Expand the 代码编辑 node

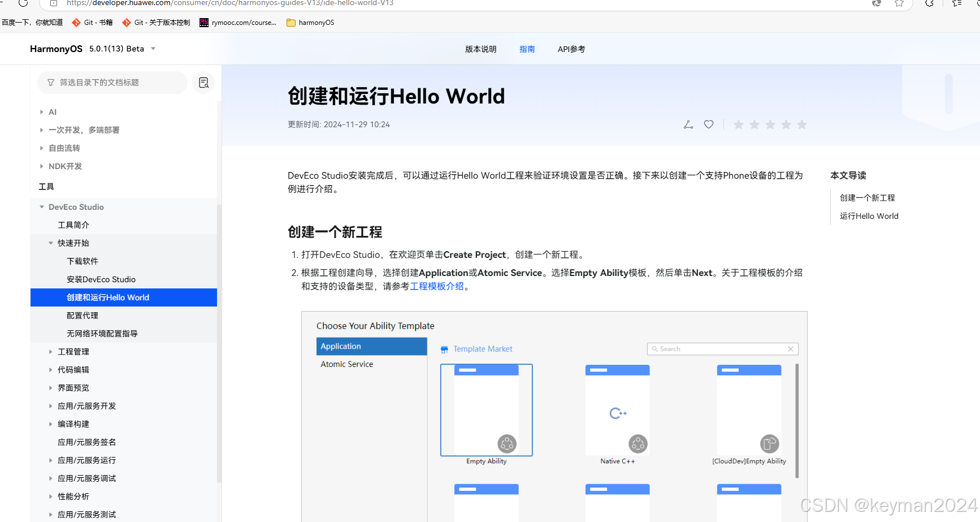[50, 370]
